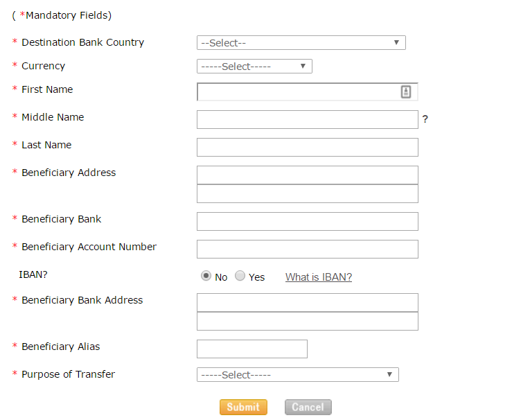Select the Yes radio button for IBAN

pyautogui.click(x=240, y=276)
